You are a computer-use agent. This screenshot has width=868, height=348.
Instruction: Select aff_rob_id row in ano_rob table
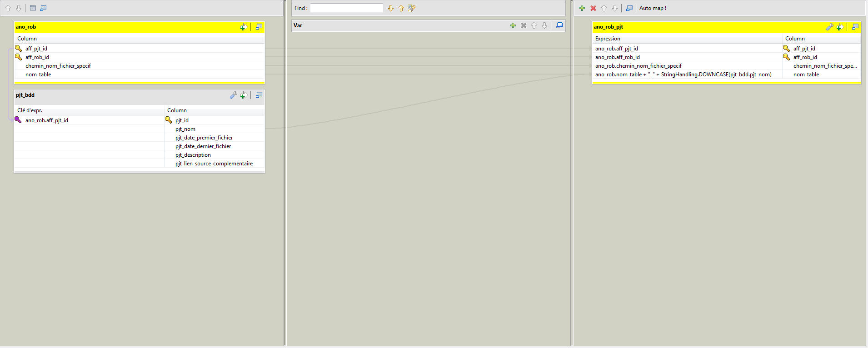click(140, 57)
